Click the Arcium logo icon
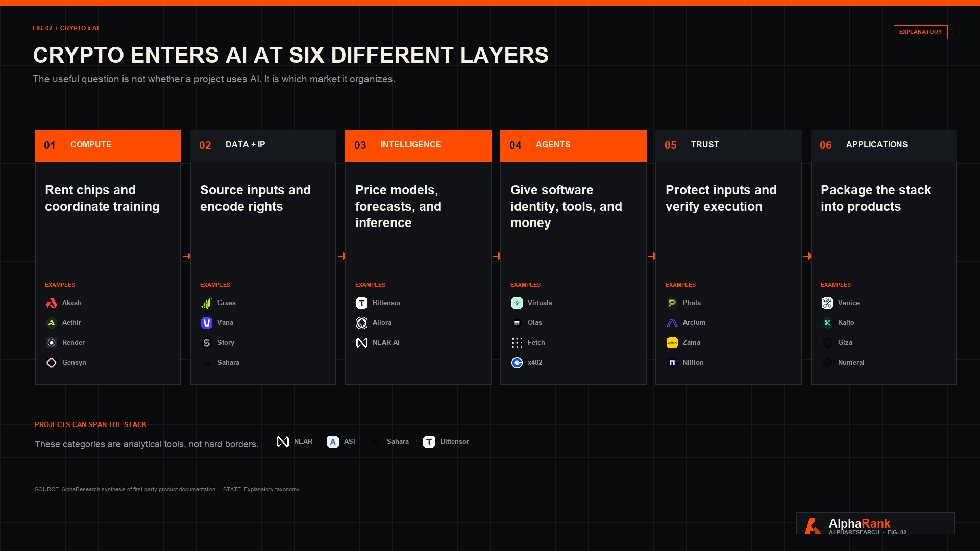980x551 pixels. point(672,323)
